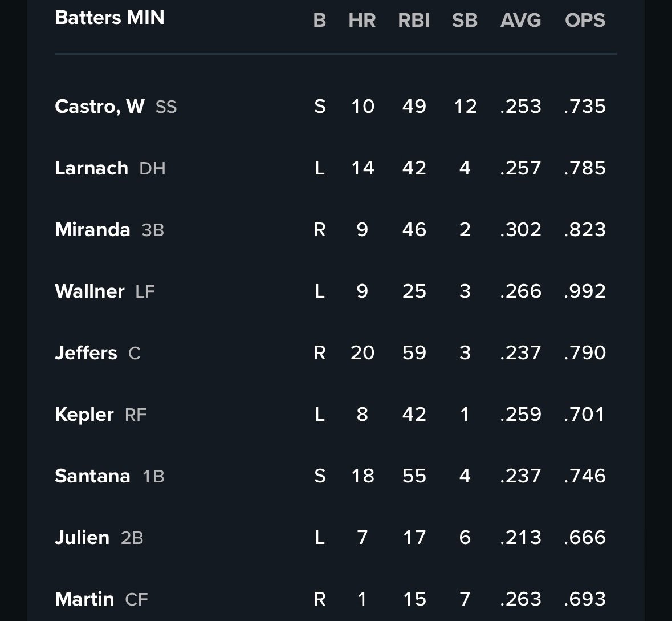Open Jeffers player page
This screenshot has width=672, height=621.
coord(86,353)
